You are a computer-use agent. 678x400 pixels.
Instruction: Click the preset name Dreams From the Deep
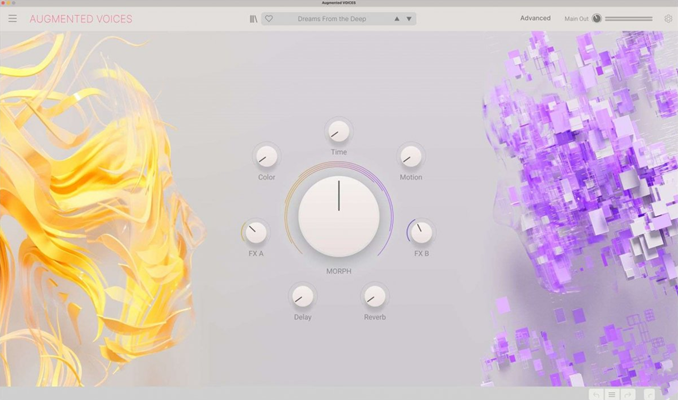tap(332, 19)
